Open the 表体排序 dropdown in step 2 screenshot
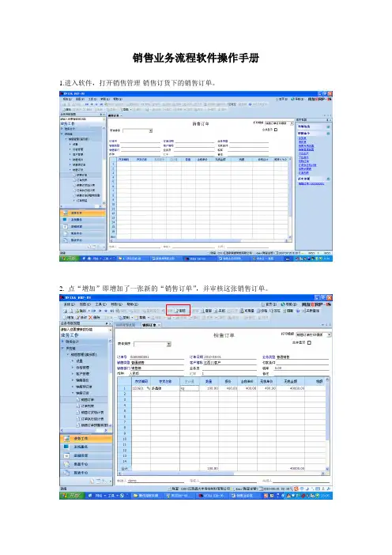 (x=169, y=344)
